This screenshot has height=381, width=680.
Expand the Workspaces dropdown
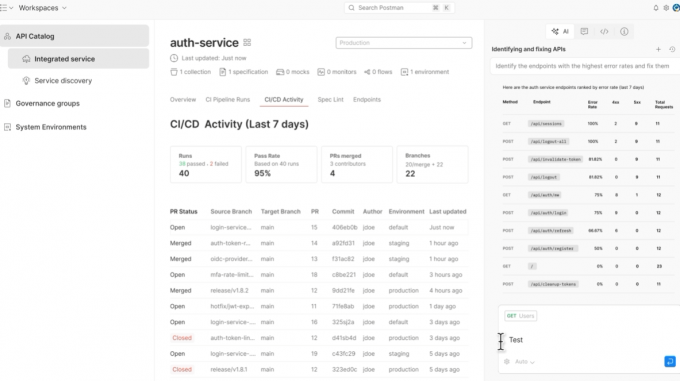[x=42, y=8]
